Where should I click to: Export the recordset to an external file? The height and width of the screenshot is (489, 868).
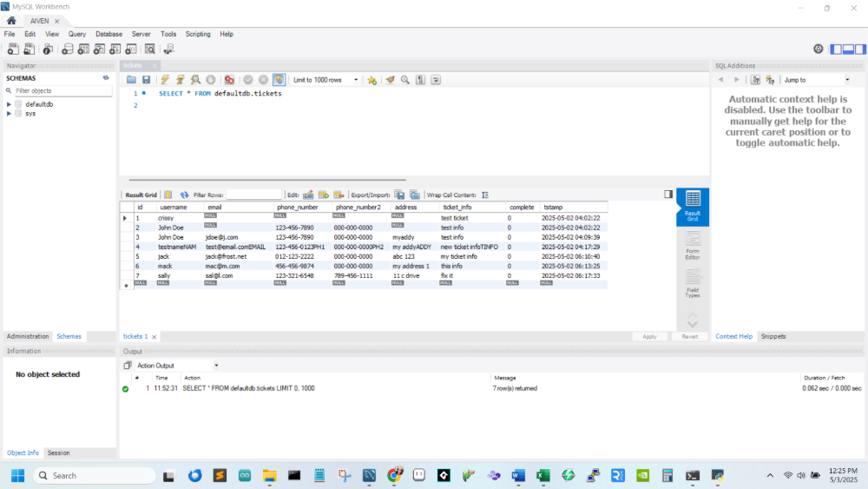point(399,195)
